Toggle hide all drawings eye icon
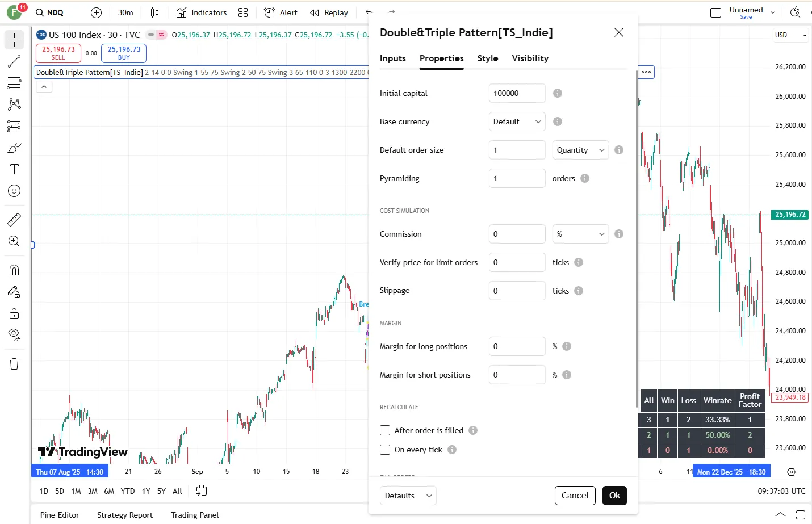This screenshot has width=812, height=524. 14,334
